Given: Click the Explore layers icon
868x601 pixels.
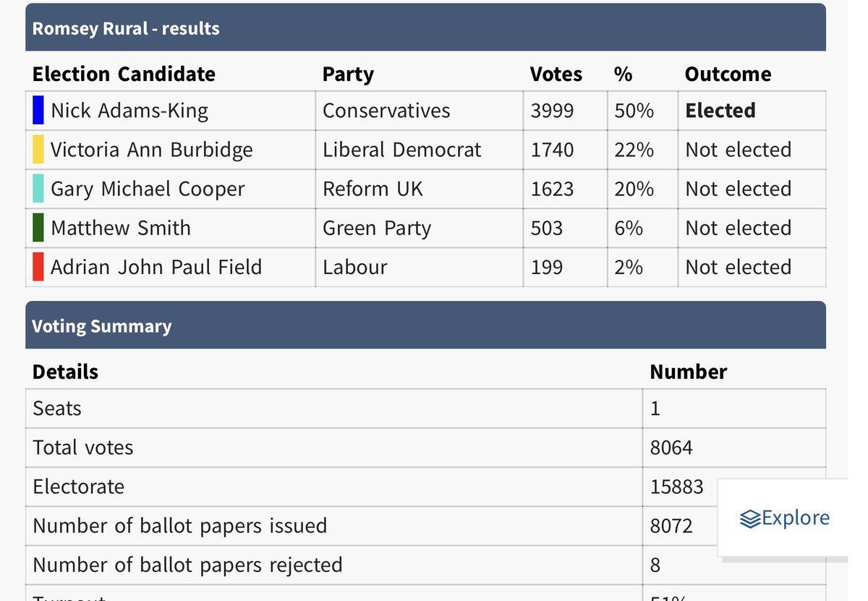Looking at the screenshot, I should pyautogui.click(x=750, y=518).
